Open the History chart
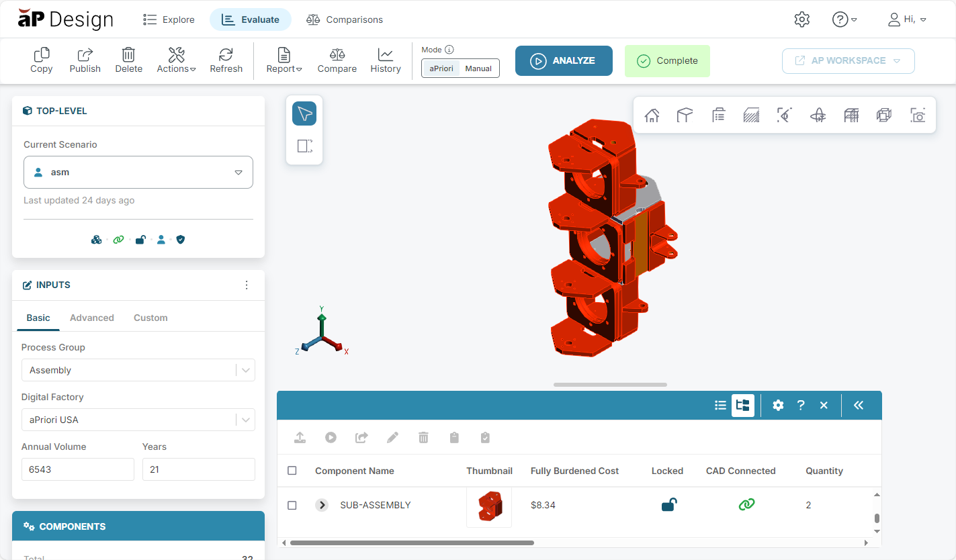This screenshot has width=956, height=560. coord(386,60)
